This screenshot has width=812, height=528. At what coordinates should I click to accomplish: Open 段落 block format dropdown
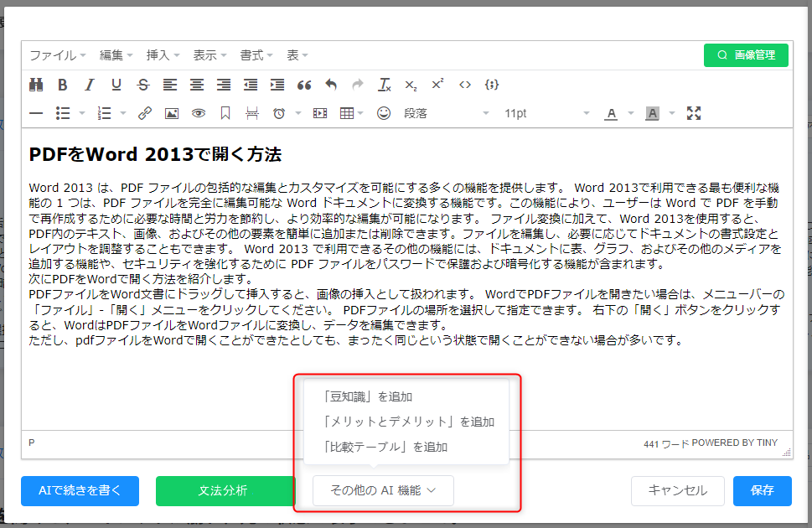(x=446, y=113)
